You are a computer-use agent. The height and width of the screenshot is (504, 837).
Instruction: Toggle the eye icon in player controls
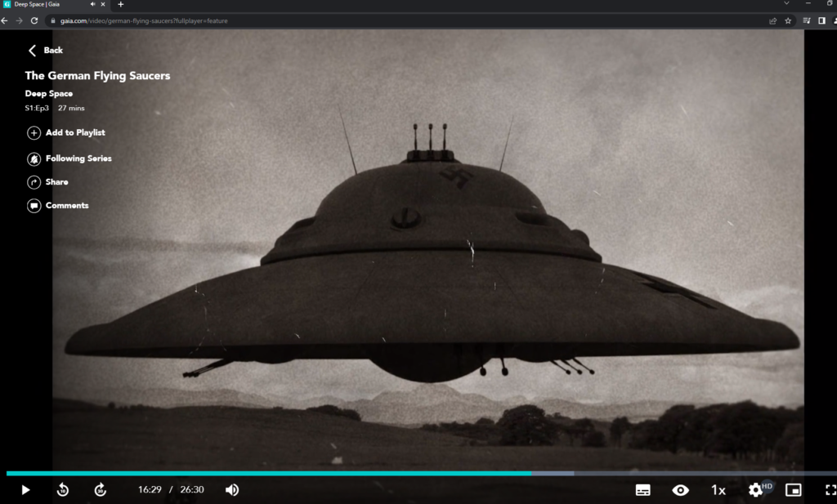(681, 490)
